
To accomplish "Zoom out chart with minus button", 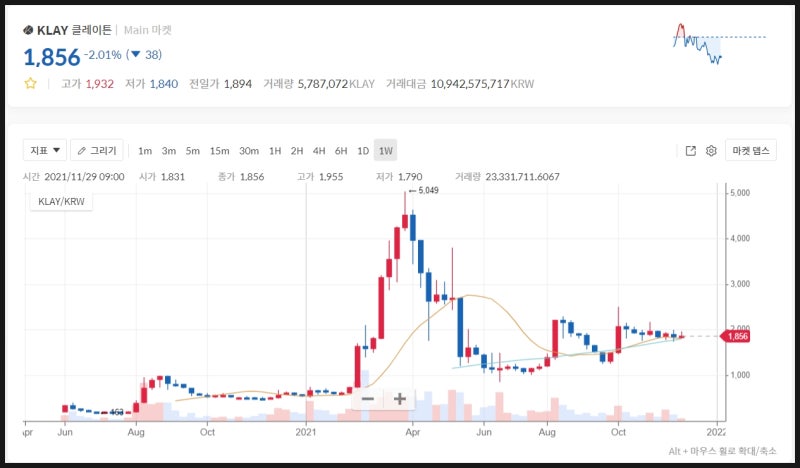I will pyautogui.click(x=367, y=399).
